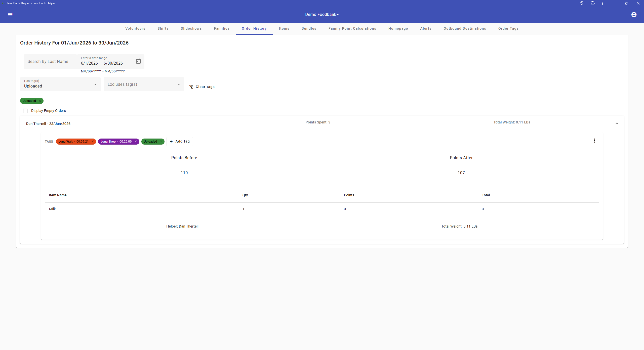The height and width of the screenshot is (350, 644).
Task: Open the user account profile icon
Action: click(634, 15)
